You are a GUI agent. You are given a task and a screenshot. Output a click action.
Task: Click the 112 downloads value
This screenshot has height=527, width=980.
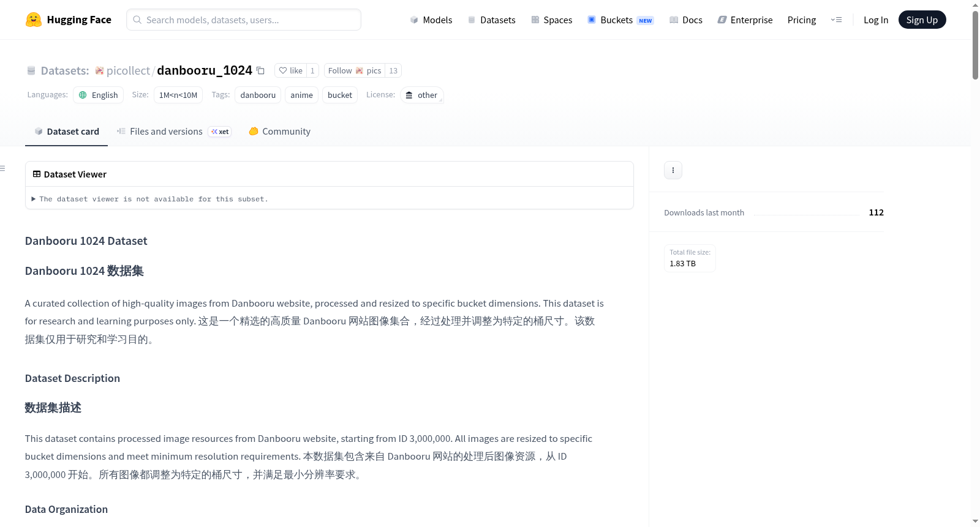point(876,212)
